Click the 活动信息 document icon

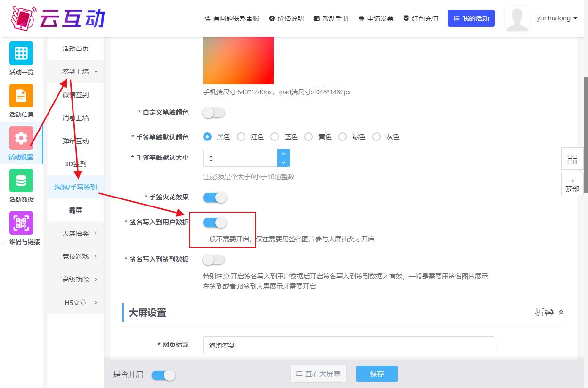21,96
